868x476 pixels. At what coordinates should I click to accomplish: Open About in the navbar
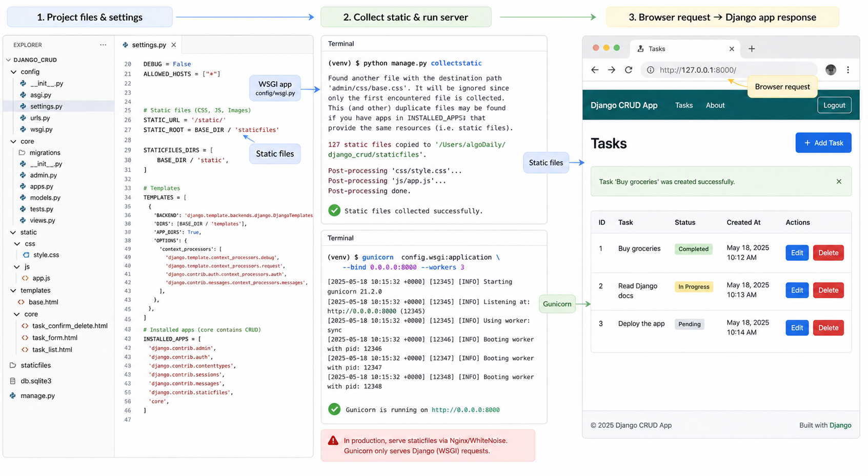click(715, 105)
